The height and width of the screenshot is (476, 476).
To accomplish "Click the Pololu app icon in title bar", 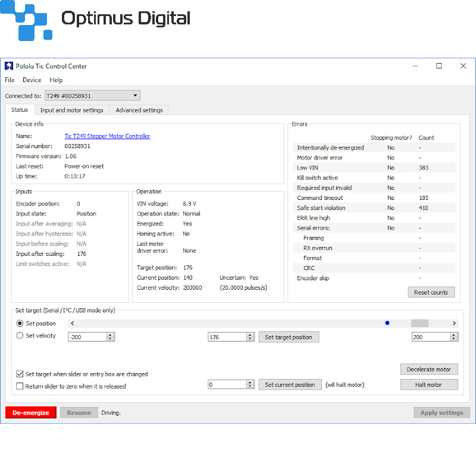I will click(x=9, y=66).
